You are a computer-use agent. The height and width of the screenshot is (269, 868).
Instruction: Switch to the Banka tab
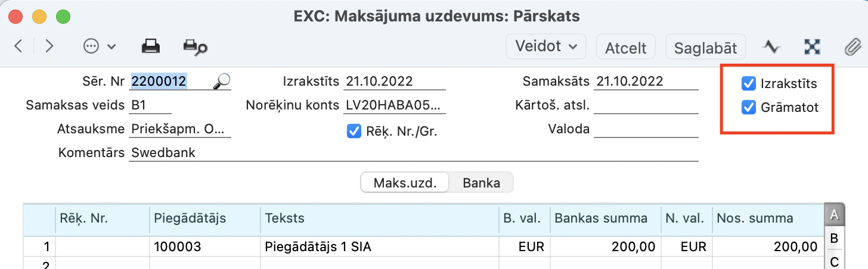pos(481,183)
